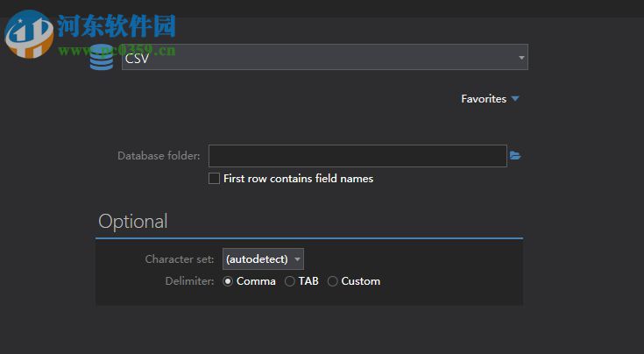This screenshot has height=354, width=644.
Task: Click the Favorites blue arrow
Action: click(515, 98)
